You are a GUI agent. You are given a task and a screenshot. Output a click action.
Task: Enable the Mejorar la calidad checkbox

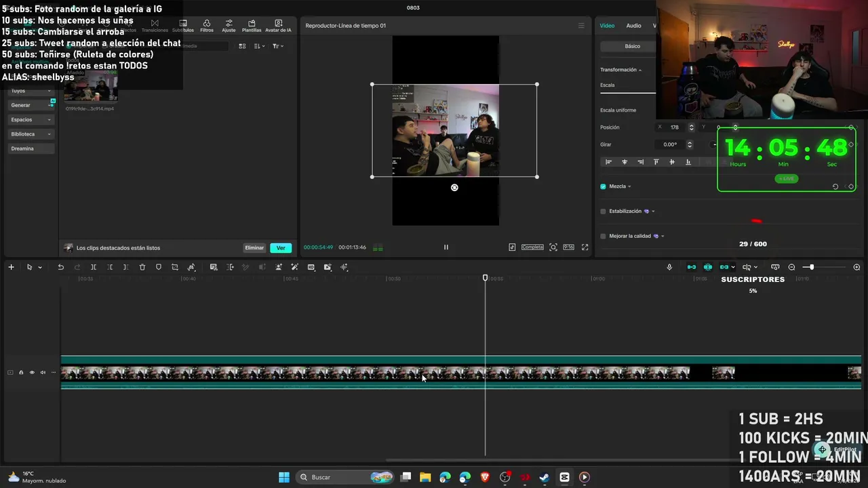603,236
